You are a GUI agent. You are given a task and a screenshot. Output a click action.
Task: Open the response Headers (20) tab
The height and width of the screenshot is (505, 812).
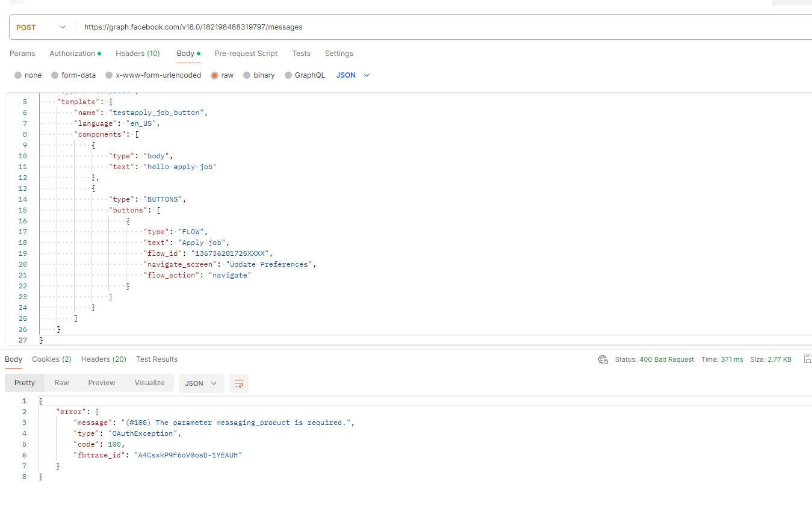click(x=104, y=359)
